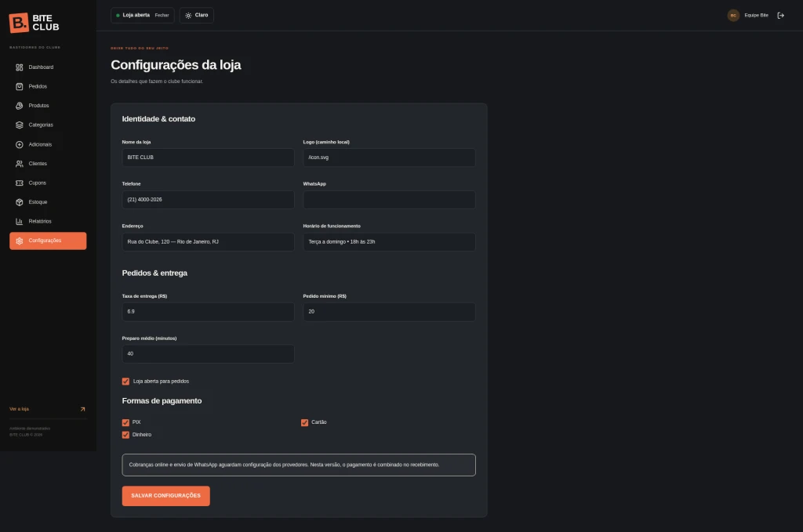
Task: Click the sun icon for Claro theme
Action: tap(188, 16)
